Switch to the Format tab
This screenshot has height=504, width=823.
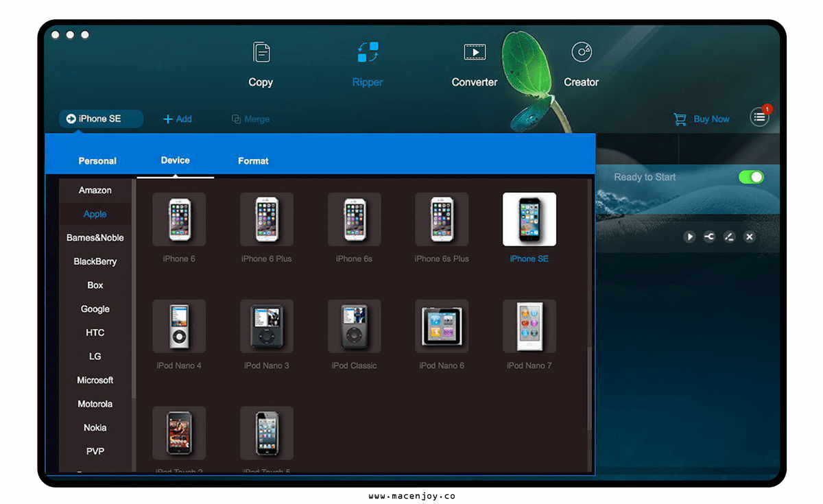coord(253,161)
